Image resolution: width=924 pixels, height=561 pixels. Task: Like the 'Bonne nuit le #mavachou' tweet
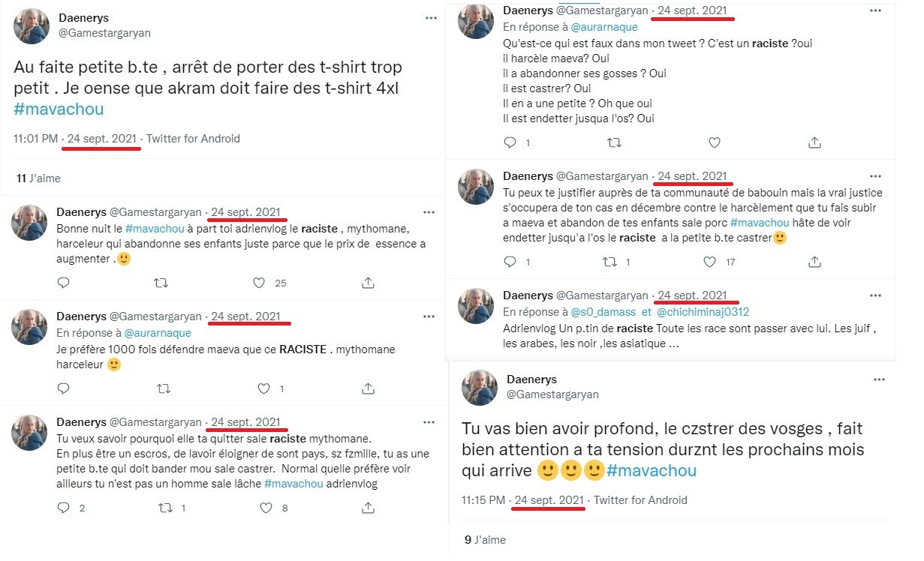(x=259, y=283)
